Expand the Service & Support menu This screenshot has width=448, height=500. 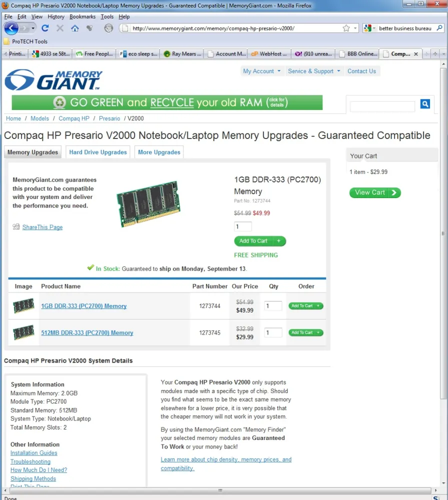click(314, 71)
